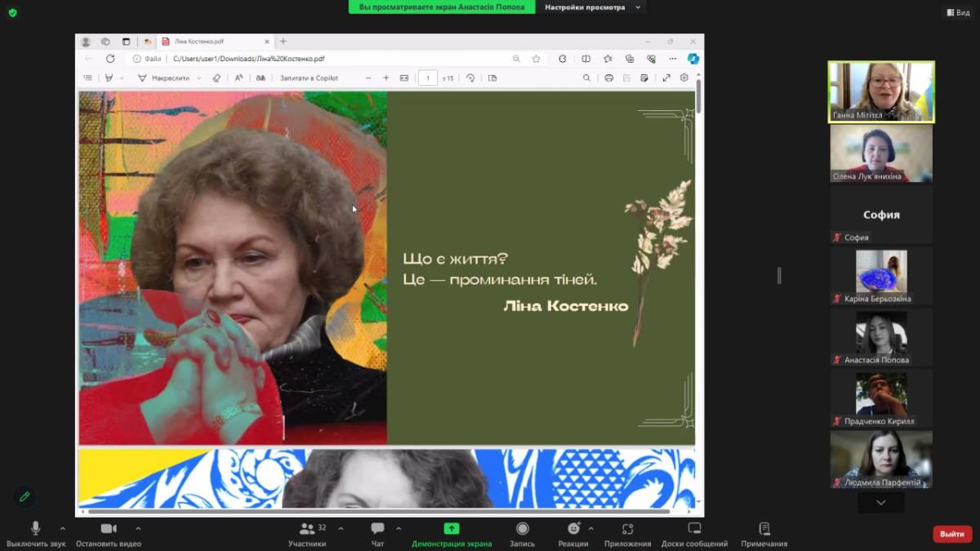Click the green pencil annotate icon
The width and height of the screenshot is (980, 551).
coord(24,496)
